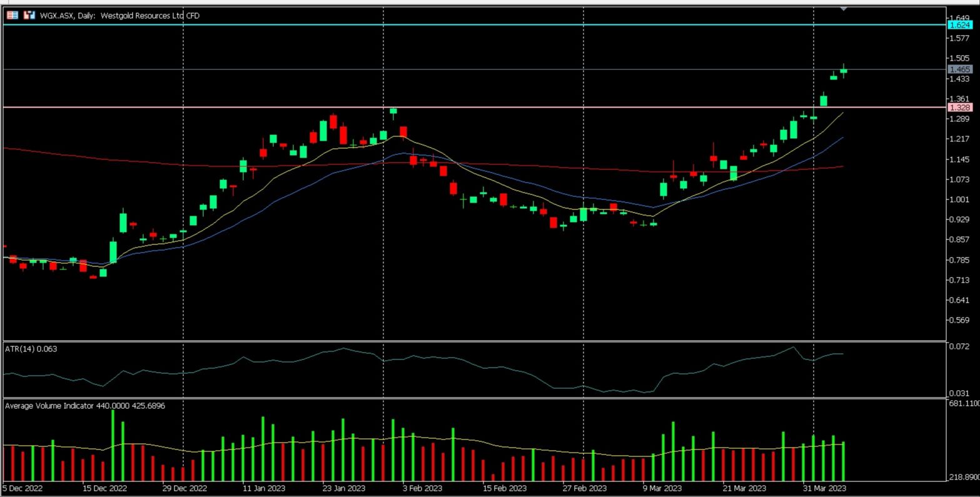
Task: Click the 1.073 value on price scale
Action: pyautogui.click(x=960, y=179)
